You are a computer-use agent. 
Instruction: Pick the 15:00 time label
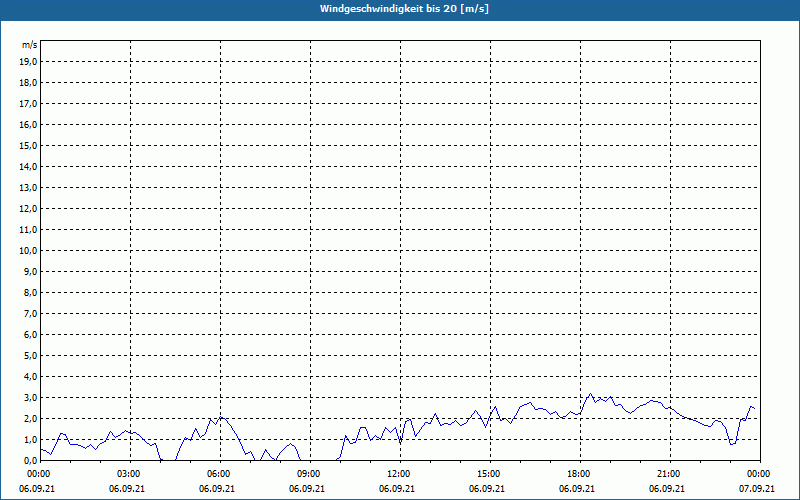click(489, 474)
